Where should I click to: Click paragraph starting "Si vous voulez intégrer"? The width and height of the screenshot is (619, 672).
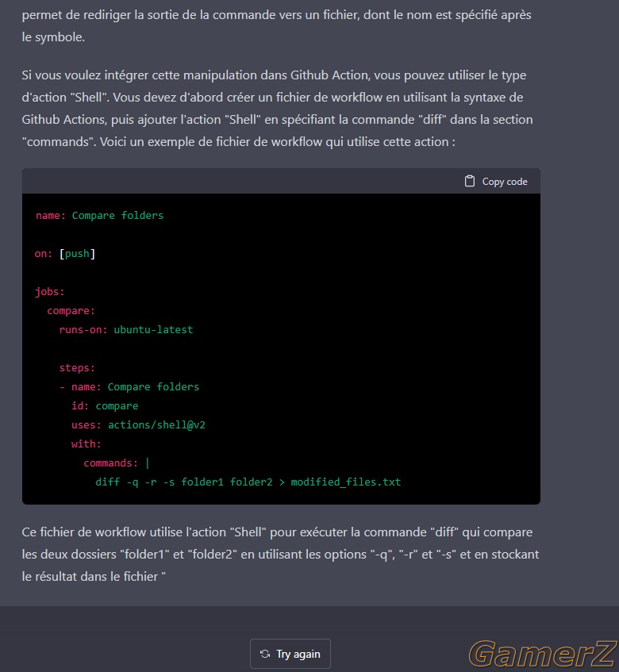277,108
